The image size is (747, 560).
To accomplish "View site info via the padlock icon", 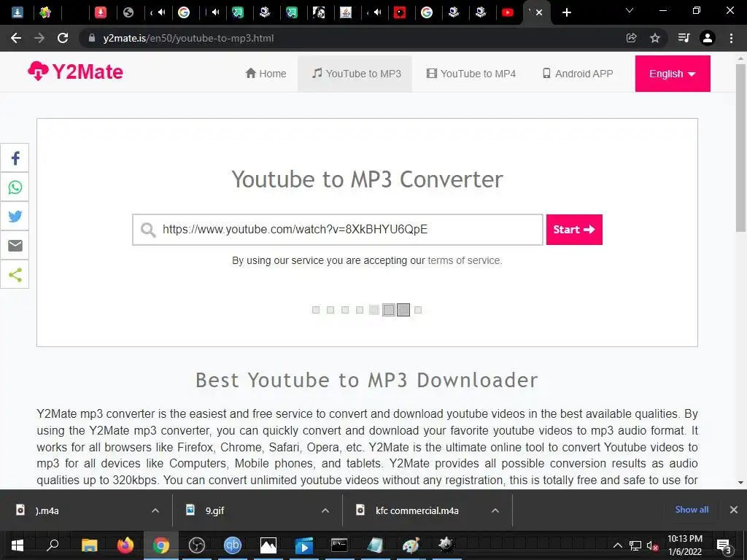I will [x=92, y=38].
